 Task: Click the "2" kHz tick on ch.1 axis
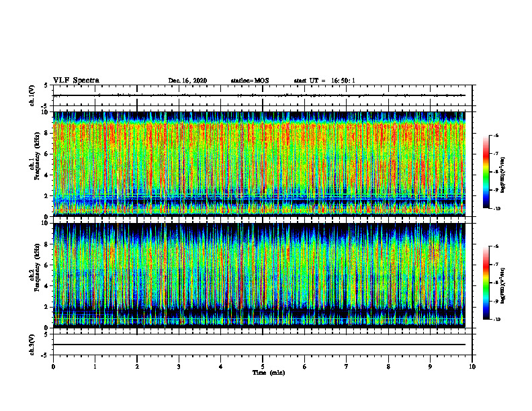[x=47, y=195]
